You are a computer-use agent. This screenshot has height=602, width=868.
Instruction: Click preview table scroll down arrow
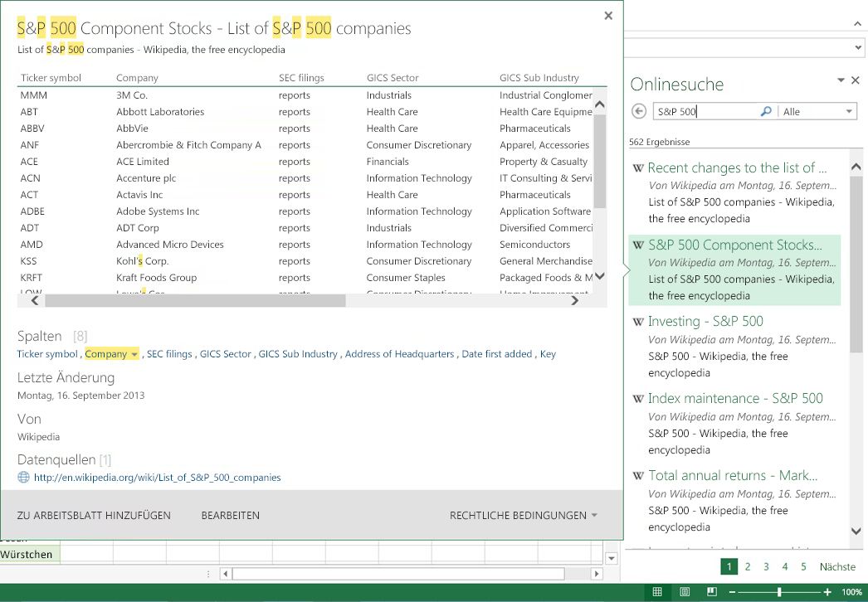click(x=599, y=275)
